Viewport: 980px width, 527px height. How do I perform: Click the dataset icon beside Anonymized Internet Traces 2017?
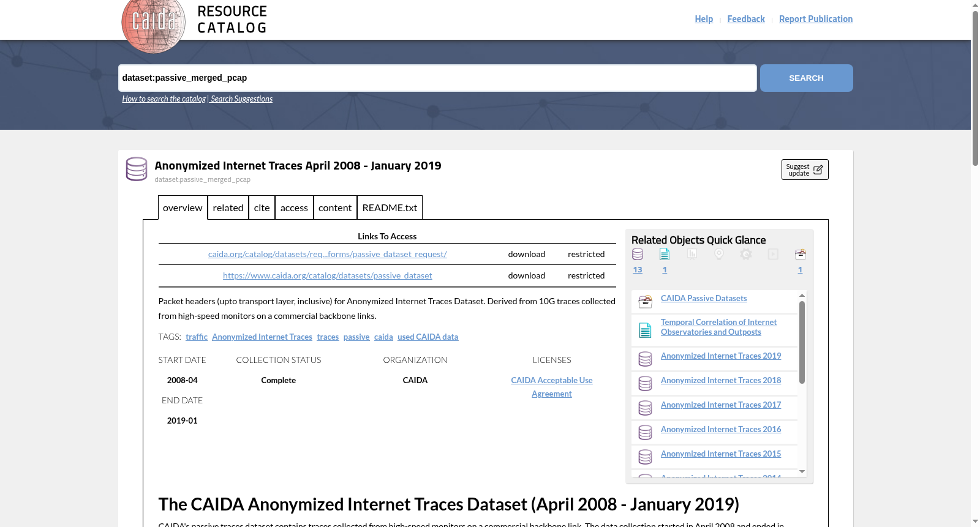[x=645, y=408]
